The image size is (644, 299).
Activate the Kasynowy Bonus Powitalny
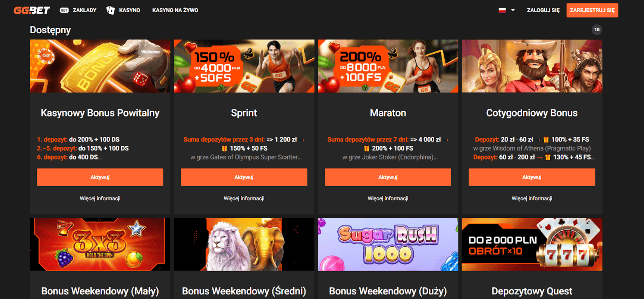click(x=100, y=177)
